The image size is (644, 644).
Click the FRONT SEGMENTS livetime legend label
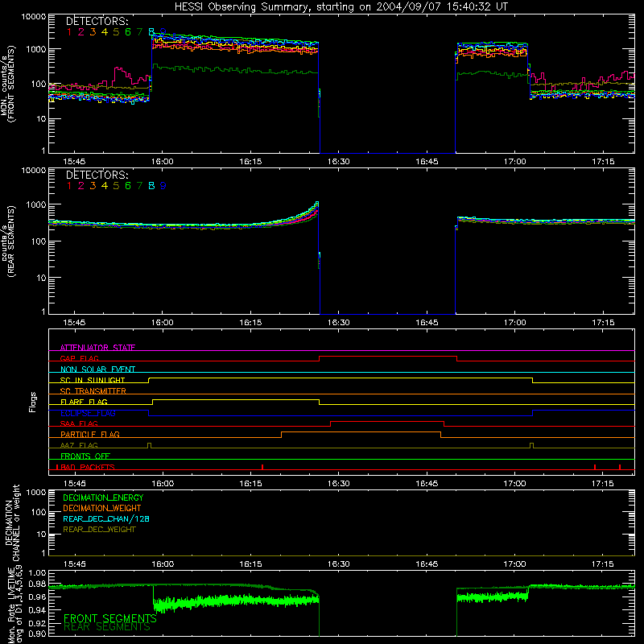tap(110, 618)
